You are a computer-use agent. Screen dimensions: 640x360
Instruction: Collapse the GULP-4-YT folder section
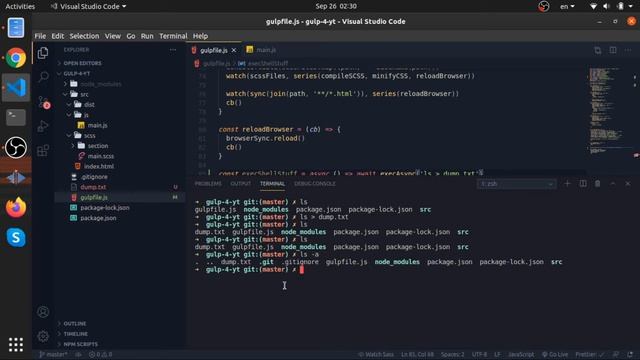click(77, 73)
